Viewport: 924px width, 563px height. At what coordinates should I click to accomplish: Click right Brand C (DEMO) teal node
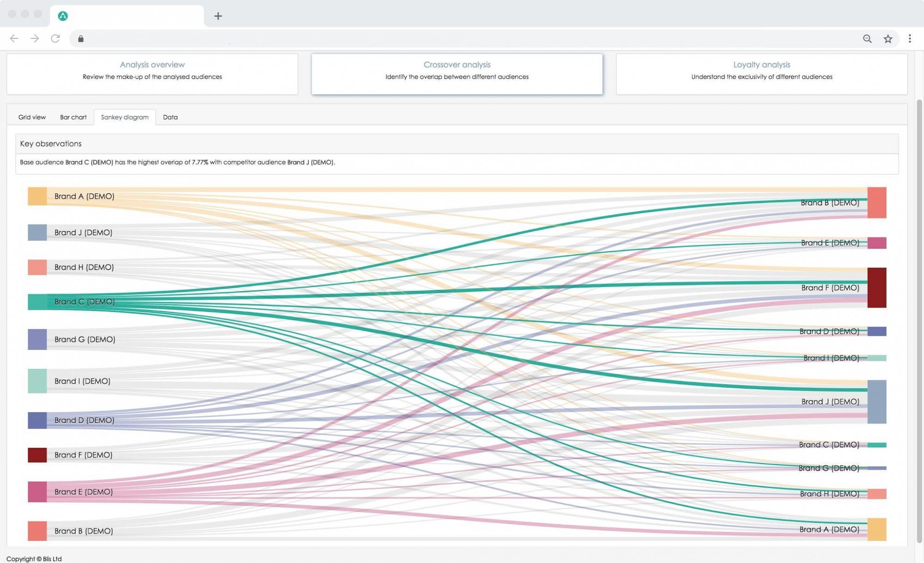877,445
